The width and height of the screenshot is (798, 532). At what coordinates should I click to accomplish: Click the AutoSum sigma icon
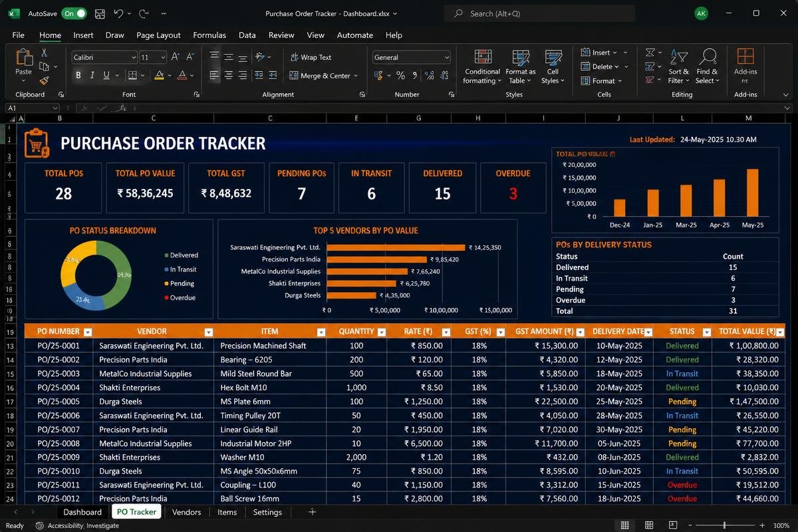click(650, 53)
